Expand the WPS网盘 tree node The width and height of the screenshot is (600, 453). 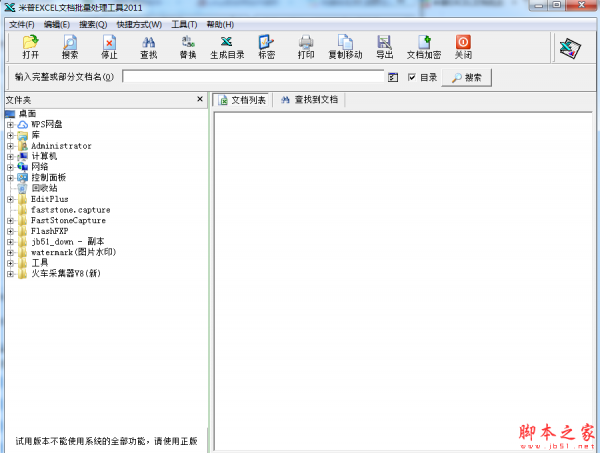point(10,125)
